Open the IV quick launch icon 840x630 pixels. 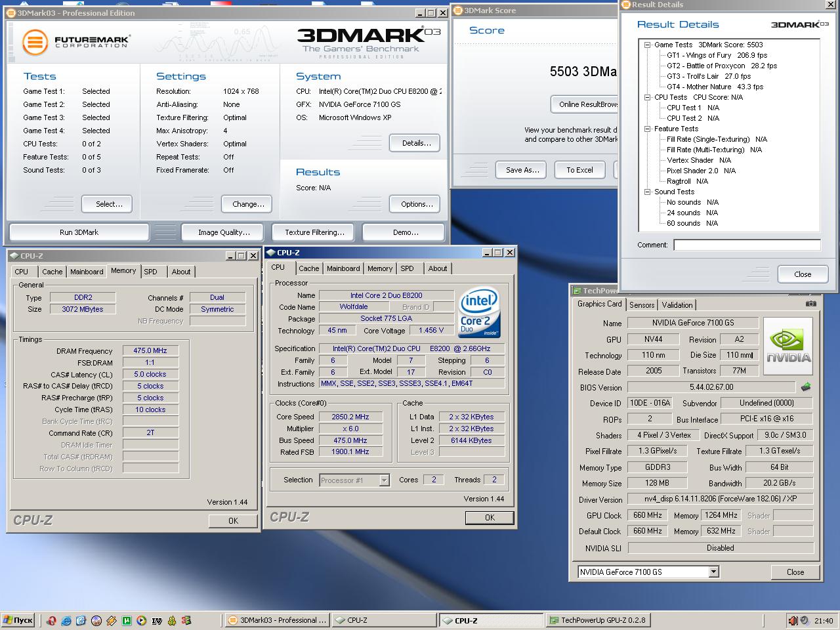157,620
